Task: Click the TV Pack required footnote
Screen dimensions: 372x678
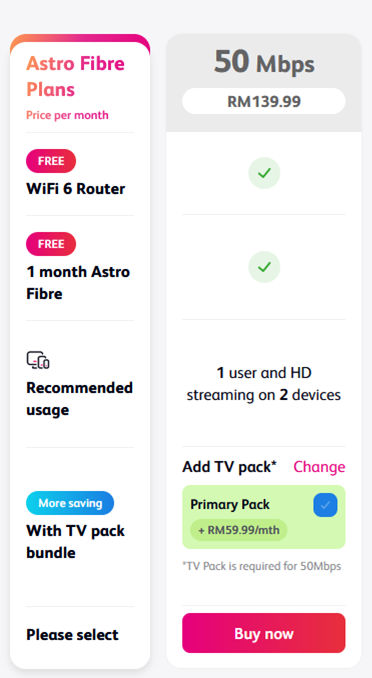Action: click(x=262, y=566)
